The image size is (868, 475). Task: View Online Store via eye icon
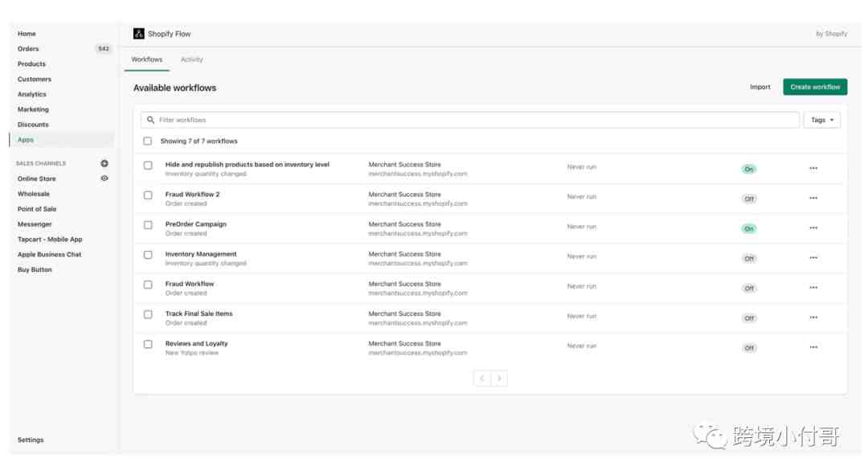click(x=104, y=178)
